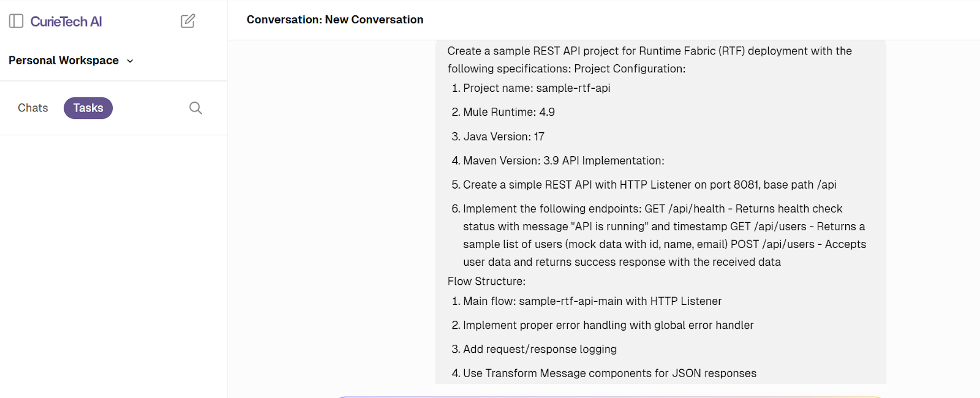Select the REST API prompt message bubble
The image size is (980, 398).
[x=660, y=211]
